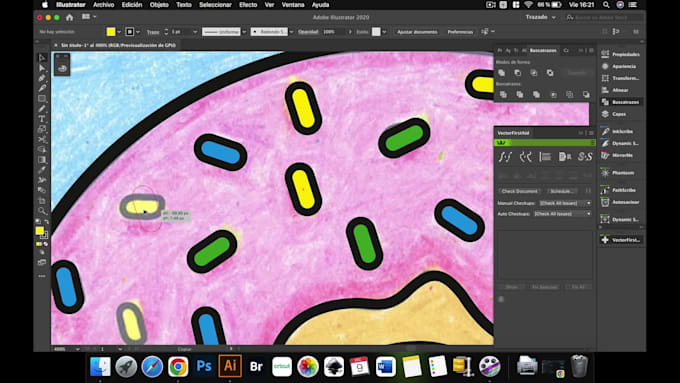Click the Preferencias button

click(460, 32)
